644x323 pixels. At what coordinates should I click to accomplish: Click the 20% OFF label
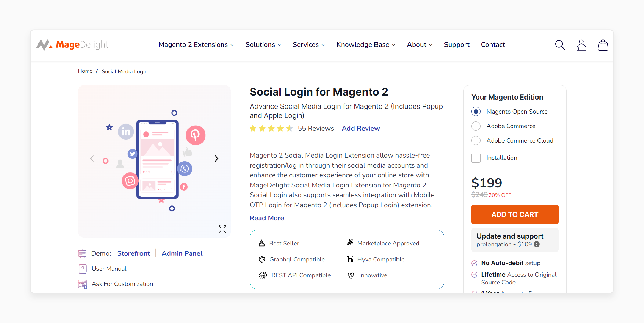500,195
